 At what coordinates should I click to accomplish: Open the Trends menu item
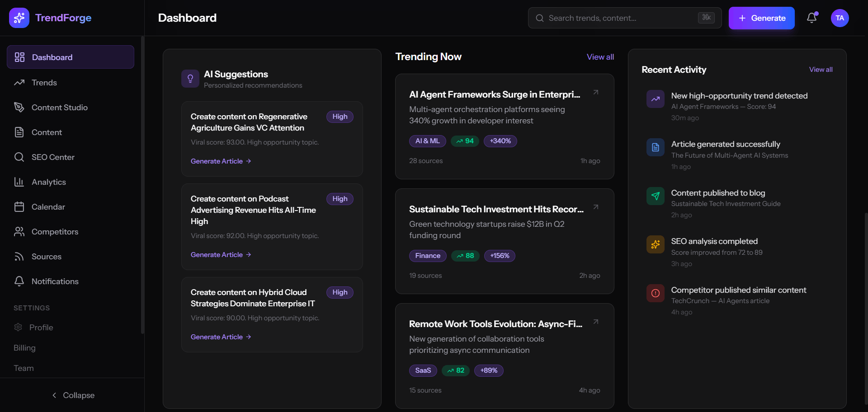pos(71,82)
